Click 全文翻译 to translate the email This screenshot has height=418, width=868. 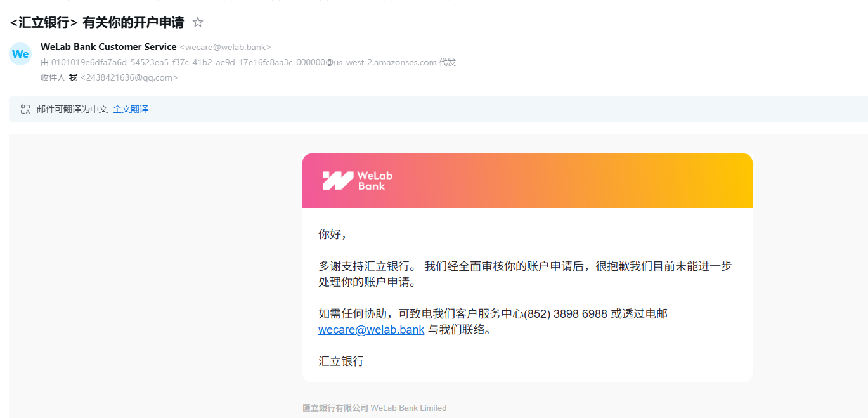click(x=131, y=109)
